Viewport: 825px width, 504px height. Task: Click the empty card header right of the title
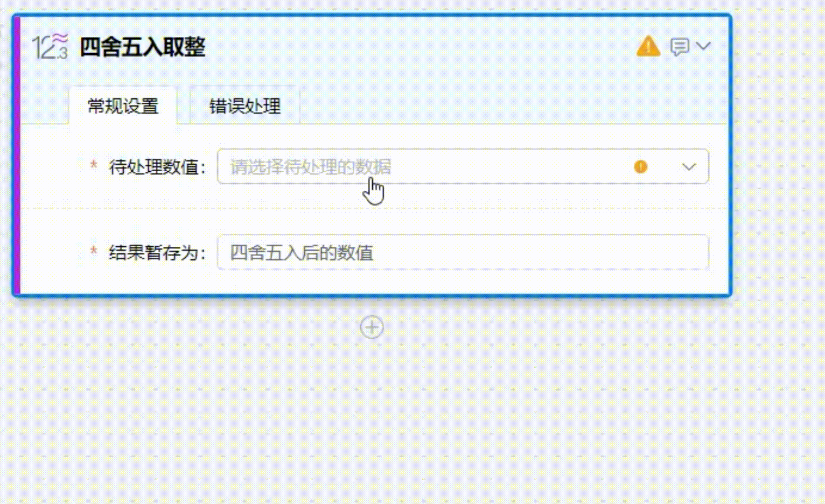[x=420, y=47]
